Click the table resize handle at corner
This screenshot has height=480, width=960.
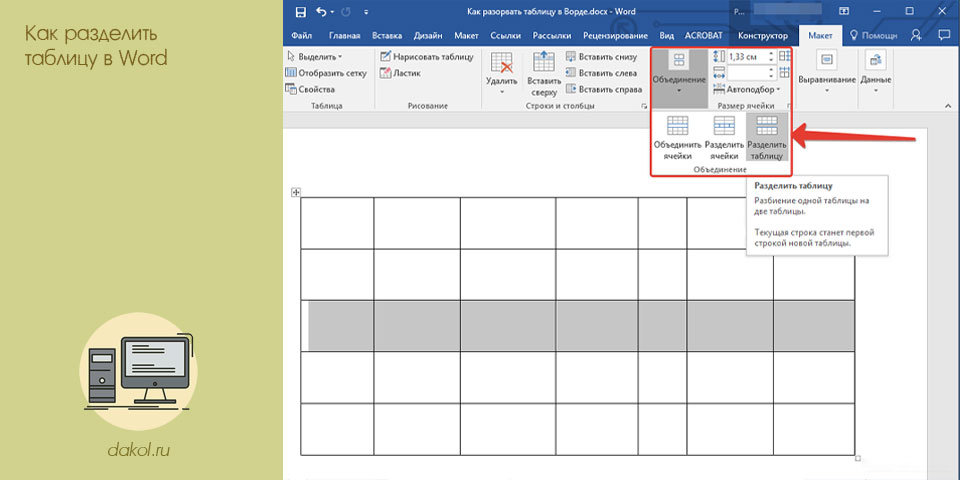[857, 458]
